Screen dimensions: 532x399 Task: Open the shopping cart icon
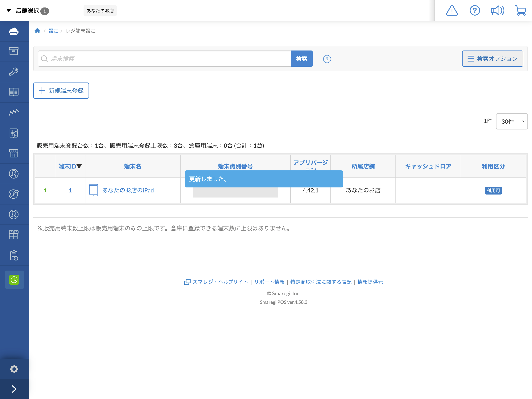520,10
